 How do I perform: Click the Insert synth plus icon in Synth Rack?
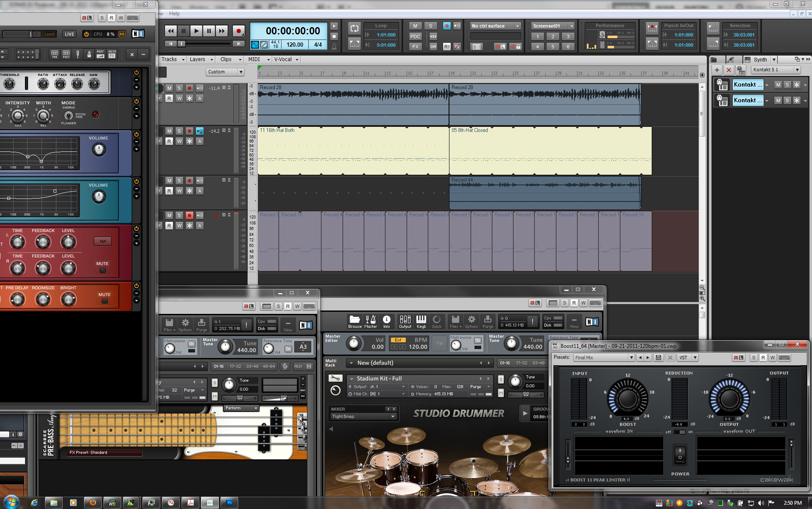pos(717,70)
